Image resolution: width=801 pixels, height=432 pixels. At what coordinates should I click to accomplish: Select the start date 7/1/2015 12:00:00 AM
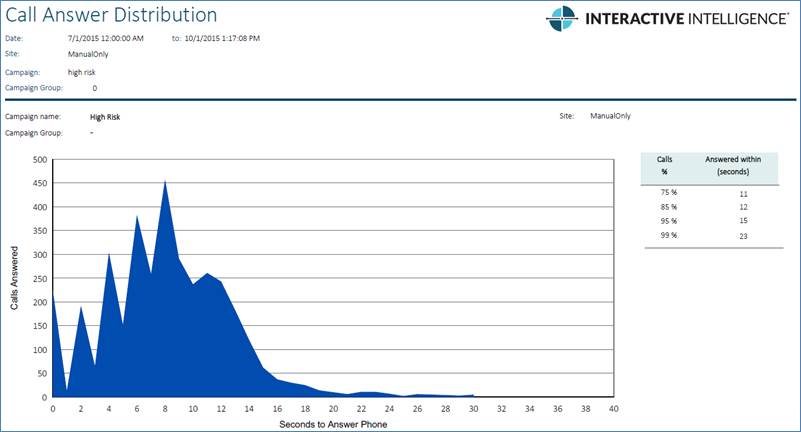point(107,38)
